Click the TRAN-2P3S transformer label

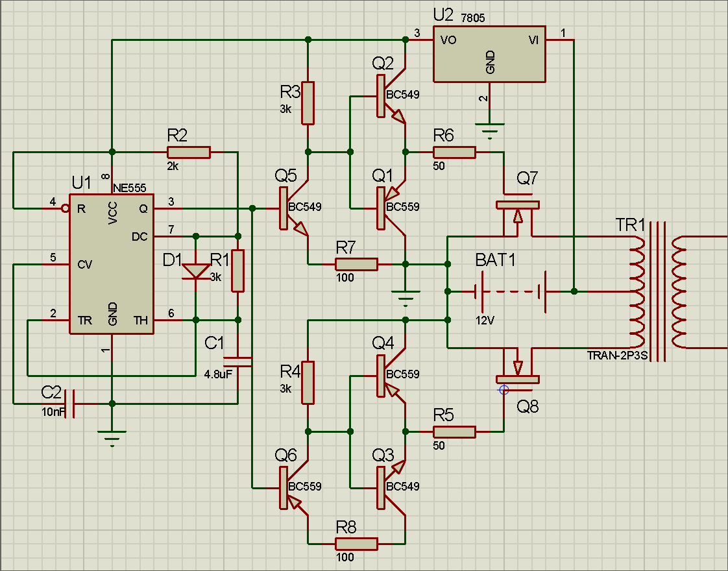615,355
